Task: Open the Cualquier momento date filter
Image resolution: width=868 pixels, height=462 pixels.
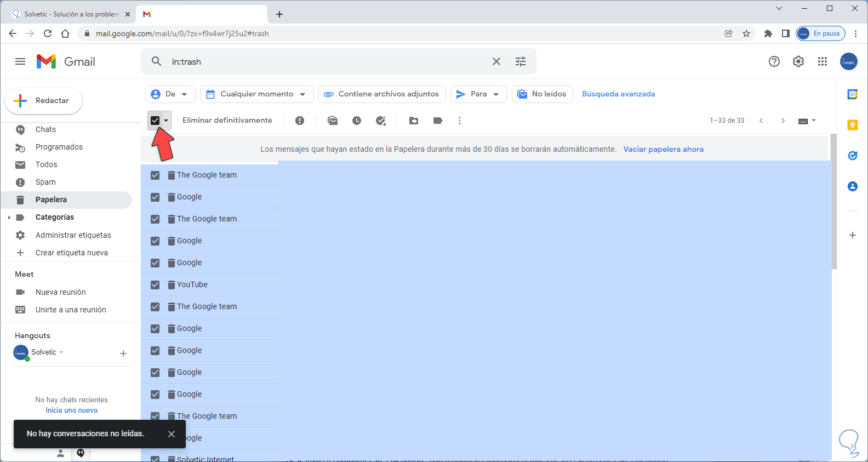Action: [x=256, y=94]
